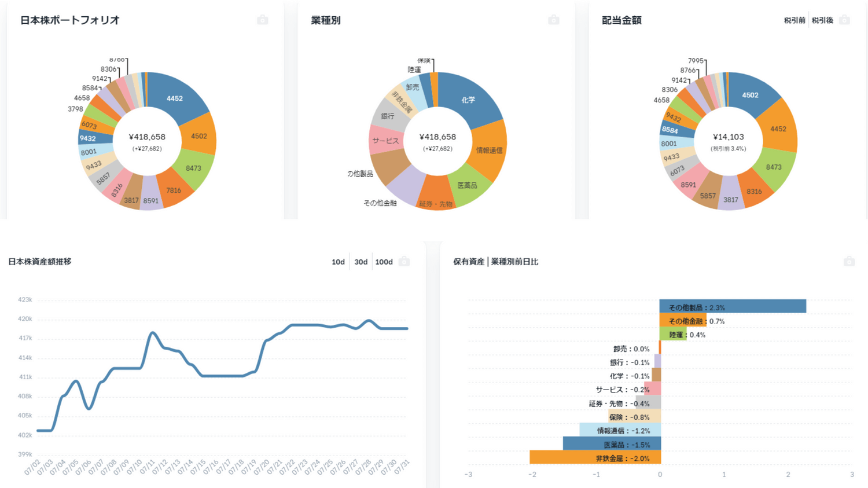Click the 7816 segment in the portfolio donut
Image resolution: width=868 pixels, height=488 pixels.
tap(174, 190)
